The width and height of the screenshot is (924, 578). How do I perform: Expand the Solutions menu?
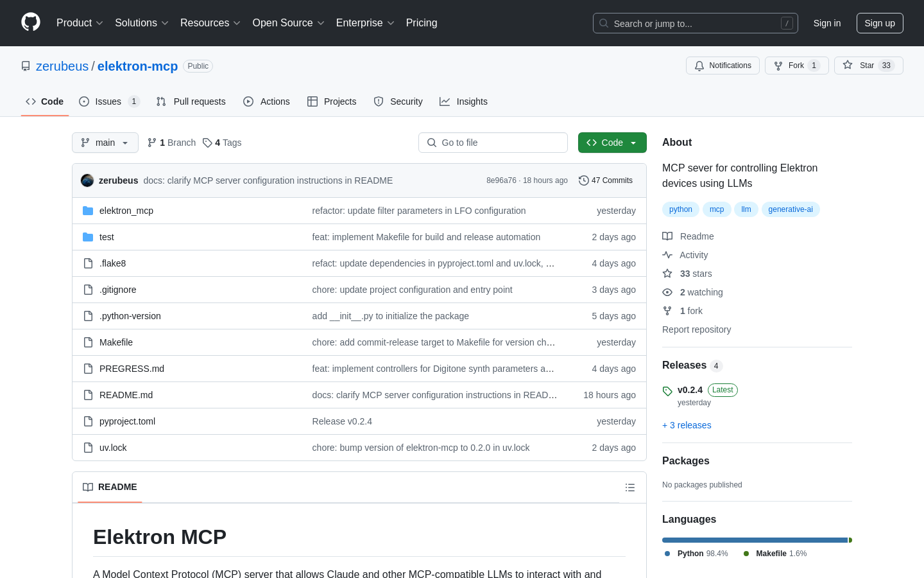(142, 23)
